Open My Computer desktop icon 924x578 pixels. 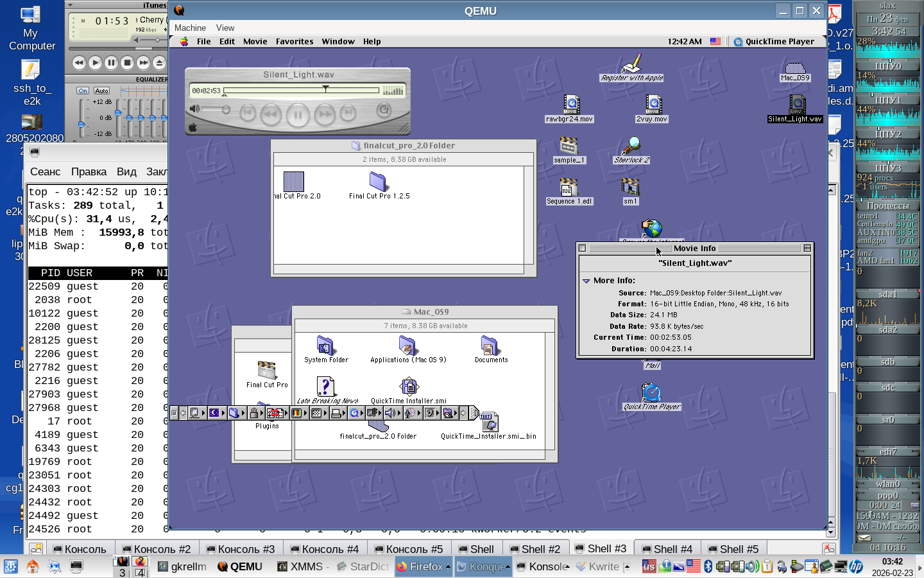(x=31, y=28)
